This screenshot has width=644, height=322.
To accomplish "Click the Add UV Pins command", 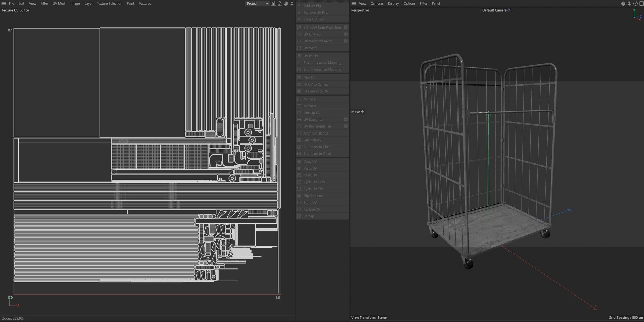I will tap(322, 6).
